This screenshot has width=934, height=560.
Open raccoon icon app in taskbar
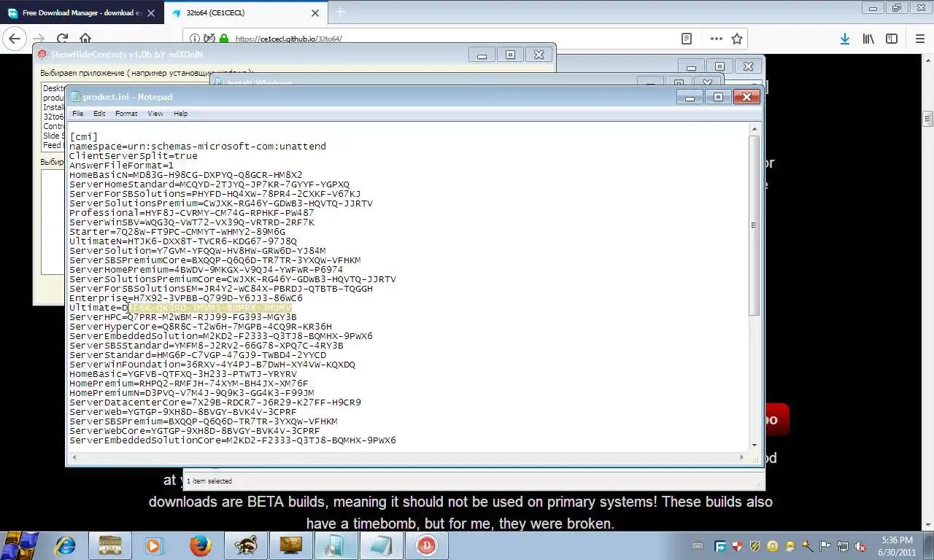[x=245, y=545]
